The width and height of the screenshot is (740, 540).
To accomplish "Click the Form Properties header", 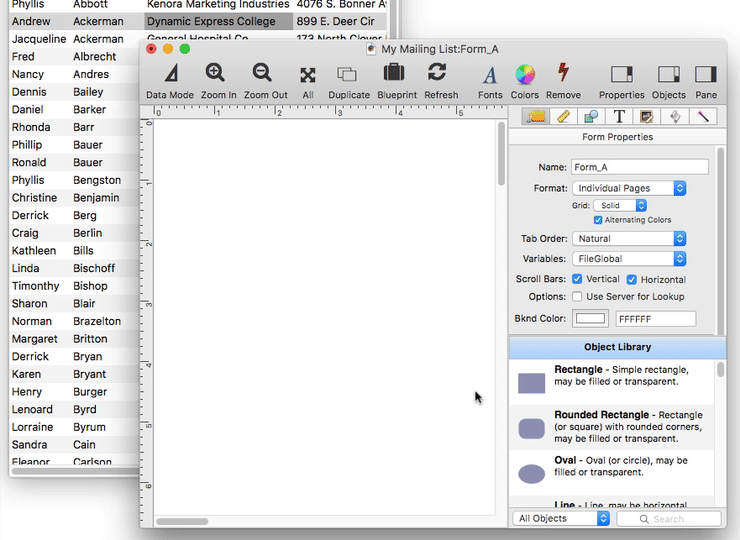I will (617, 137).
